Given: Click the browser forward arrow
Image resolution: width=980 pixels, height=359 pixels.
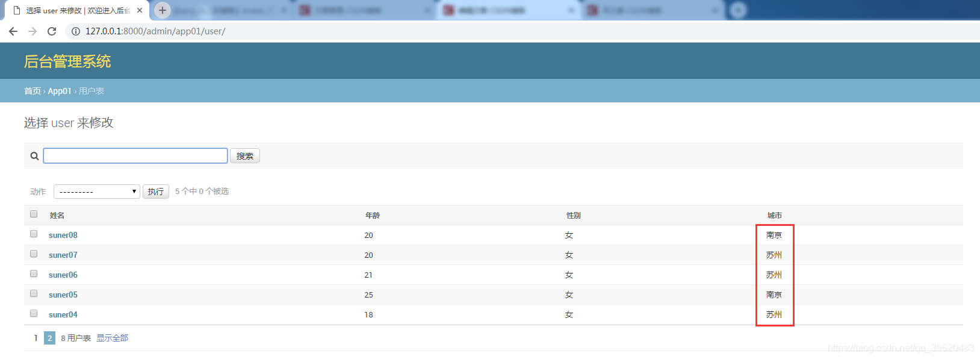Looking at the screenshot, I should [x=33, y=31].
